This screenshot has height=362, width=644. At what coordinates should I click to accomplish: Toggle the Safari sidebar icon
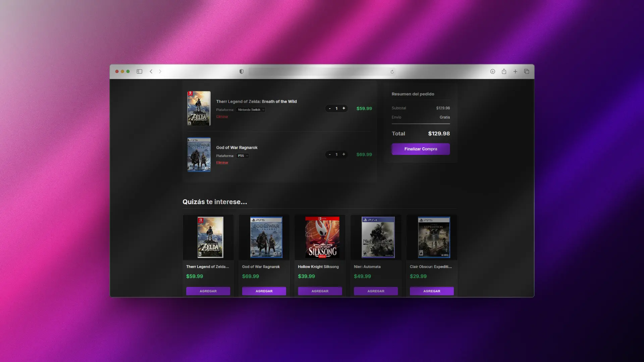pos(139,71)
